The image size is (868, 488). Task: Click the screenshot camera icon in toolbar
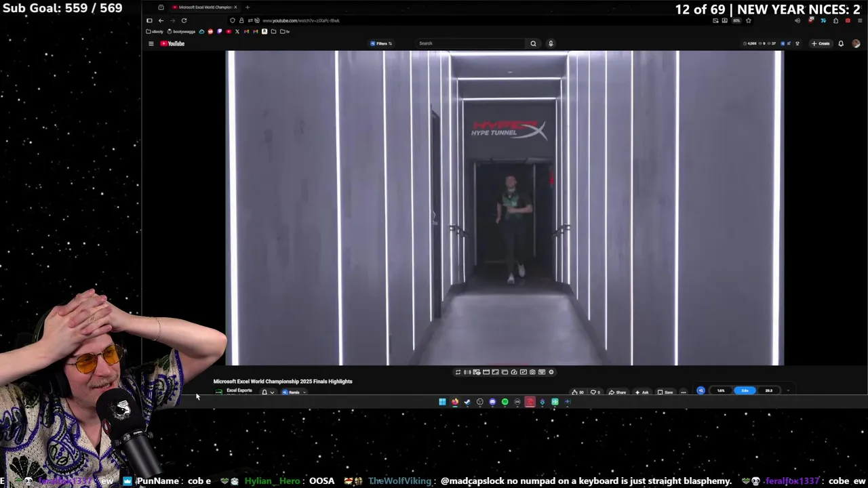[532, 372]
